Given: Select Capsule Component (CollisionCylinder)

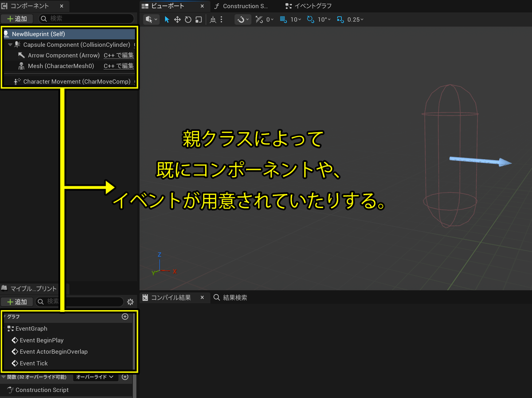Looking at the screenshot, I should (77, 44).
